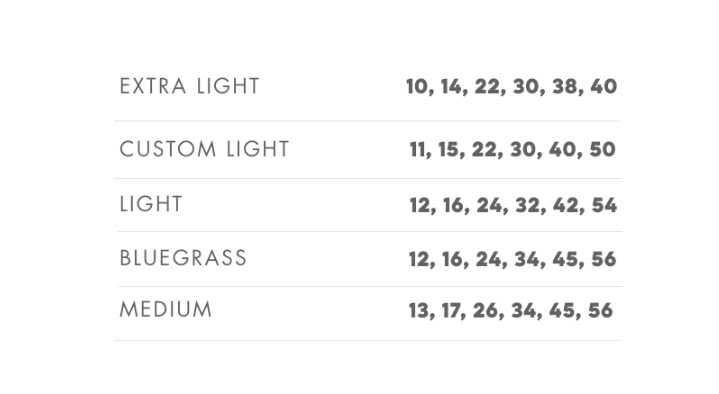Image resolution: width=719 pixels, height=394 pixels.
Task: Select the BLUEGRASS label
Action: [183, 258]
